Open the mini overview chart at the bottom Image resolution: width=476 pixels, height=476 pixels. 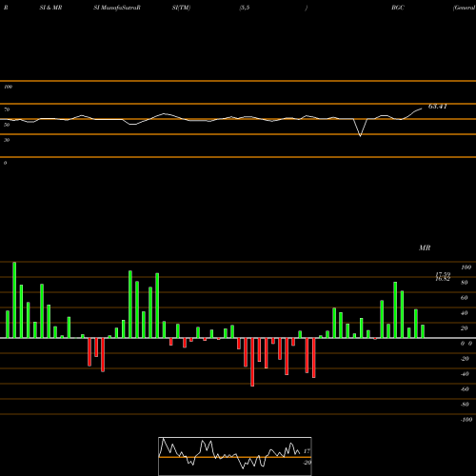tap(235, 456)
